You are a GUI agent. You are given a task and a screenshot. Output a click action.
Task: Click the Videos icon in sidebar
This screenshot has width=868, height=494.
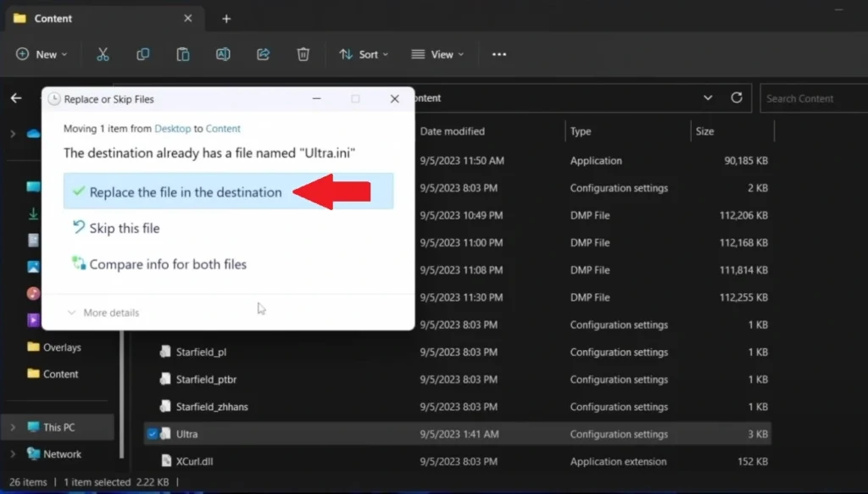pos(33,319)
